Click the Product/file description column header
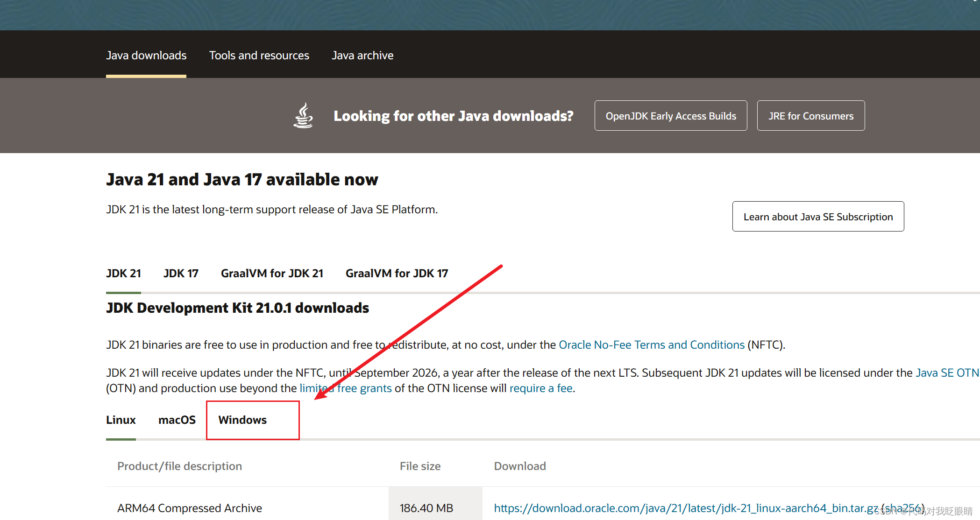Viewport: 980px width, 520px height. (179, 466)
